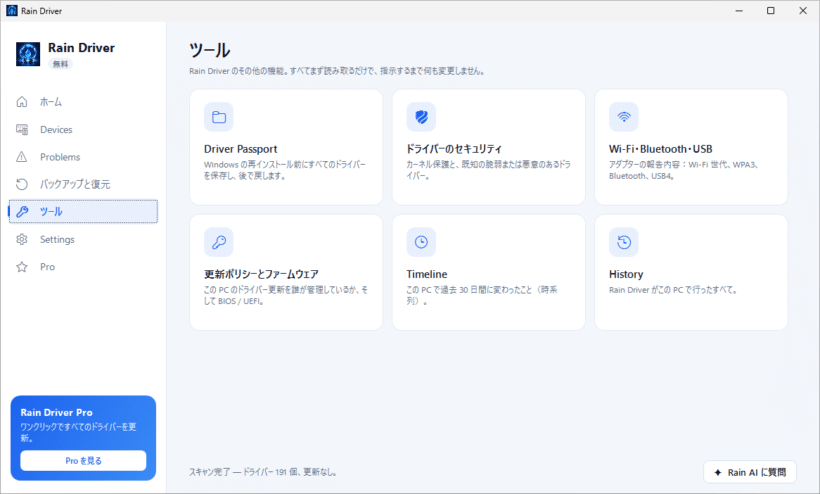Screen dimensions: 820x494
Task: Go to the Problems page
Action: (x=83, y=157)
